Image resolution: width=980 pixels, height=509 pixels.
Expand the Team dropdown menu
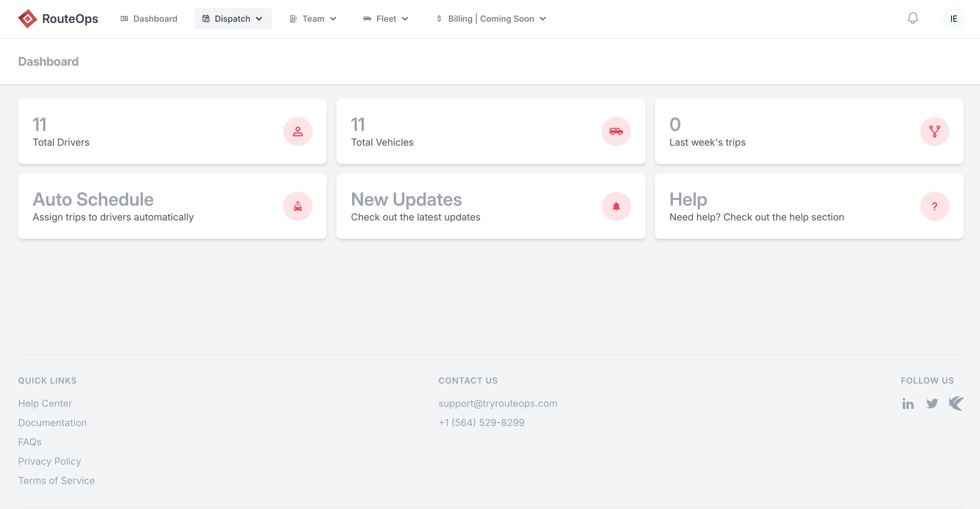(313, 19)
